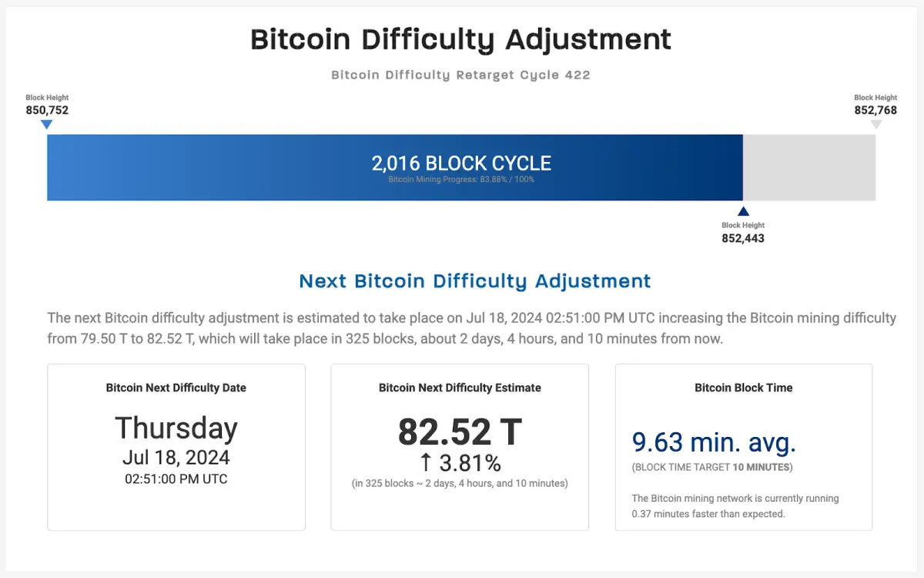
Task: Click the blue start block height triangle
Action: [x=47, y=125]
